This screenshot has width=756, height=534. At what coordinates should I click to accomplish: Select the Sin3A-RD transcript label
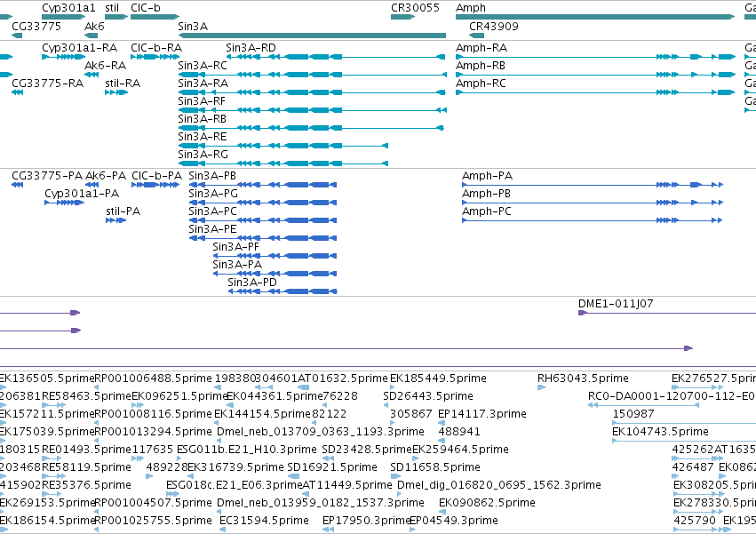[x=251, y=48]
